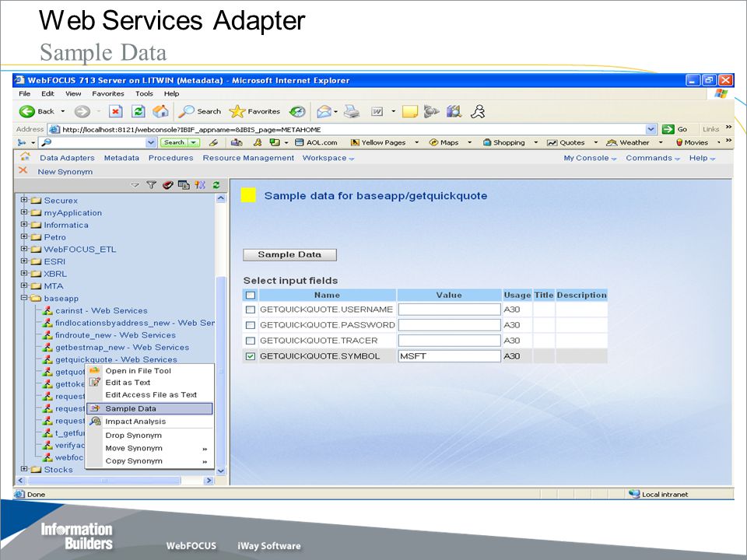
Task: Click the Sample Data button
Action: point(289,255)
